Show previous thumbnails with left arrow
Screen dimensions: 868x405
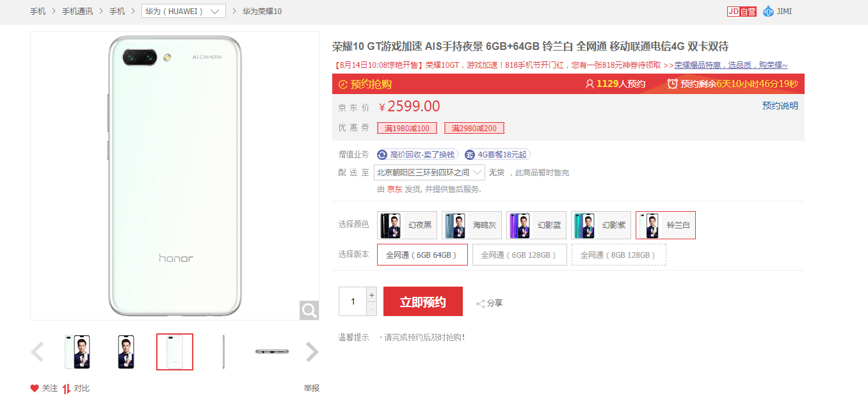pos(38,352)
